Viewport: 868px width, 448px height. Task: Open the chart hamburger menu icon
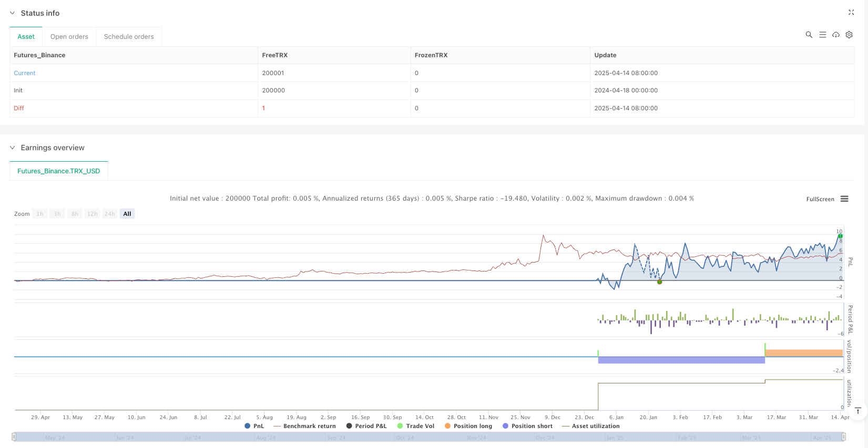pyautogui.click(x=844, y=199)
